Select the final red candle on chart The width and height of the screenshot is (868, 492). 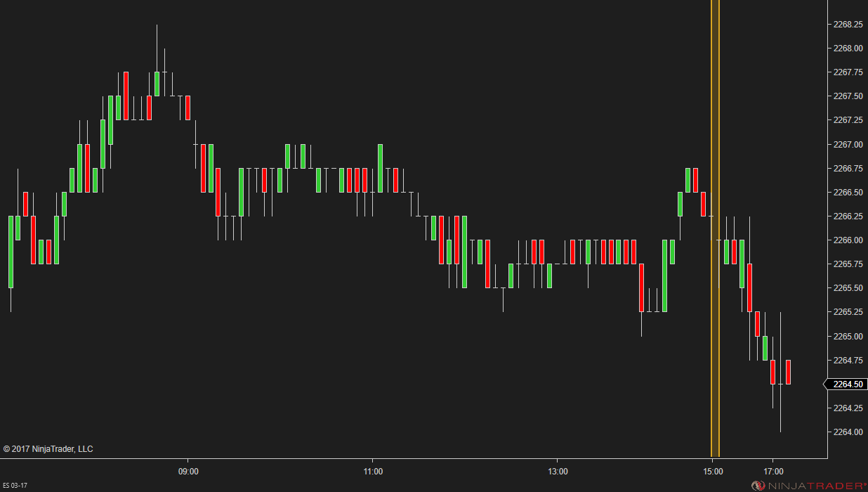coord(788,372)
